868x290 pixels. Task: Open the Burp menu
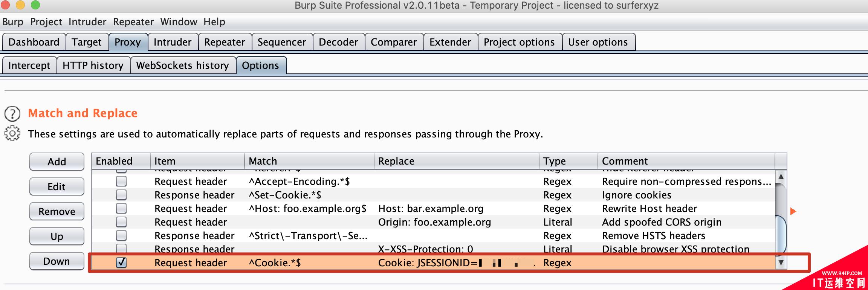coord(13,22)
